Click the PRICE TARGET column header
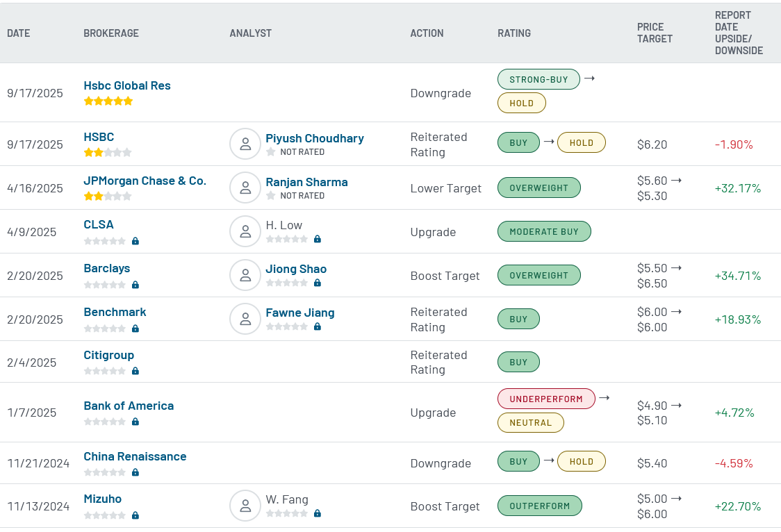The image size is (781, 532). coord(655,33)
